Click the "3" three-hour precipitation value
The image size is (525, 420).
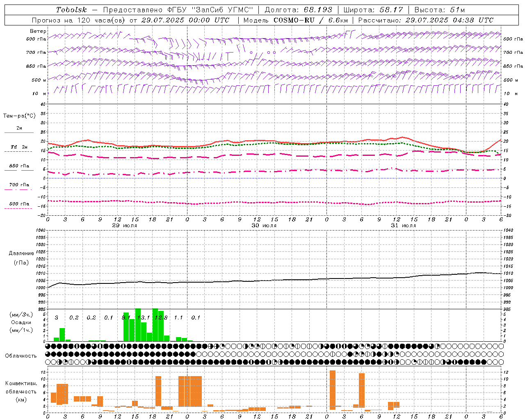coord(57,317)
